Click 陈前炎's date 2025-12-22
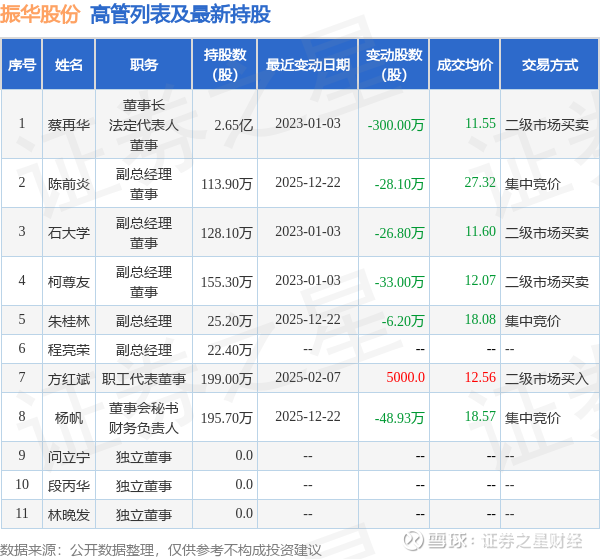This screenshot has height=559, width=600. [x=308, y=182]
